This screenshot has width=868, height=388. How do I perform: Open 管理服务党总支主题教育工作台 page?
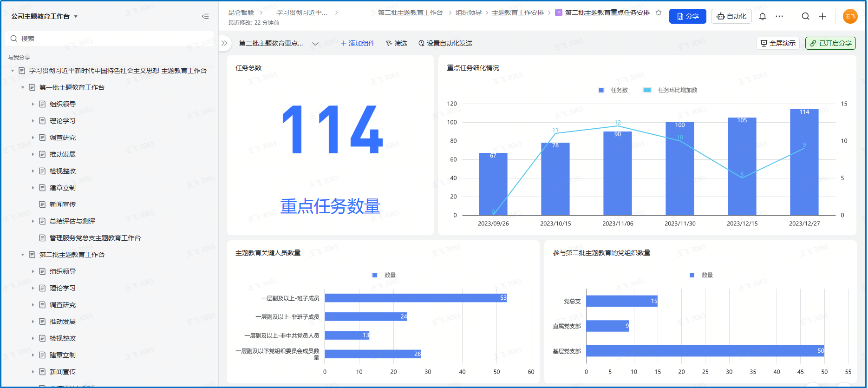point(95,238)
